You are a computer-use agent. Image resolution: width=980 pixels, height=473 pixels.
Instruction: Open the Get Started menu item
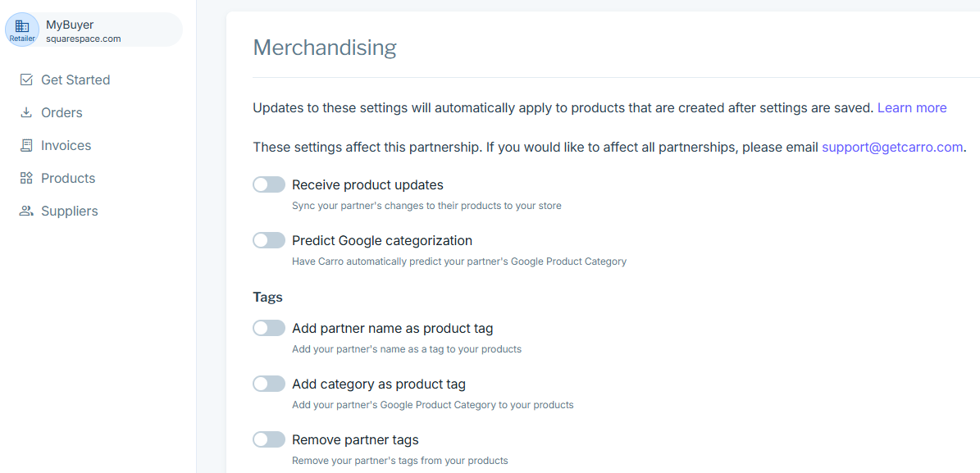click(x=75, y=80)
